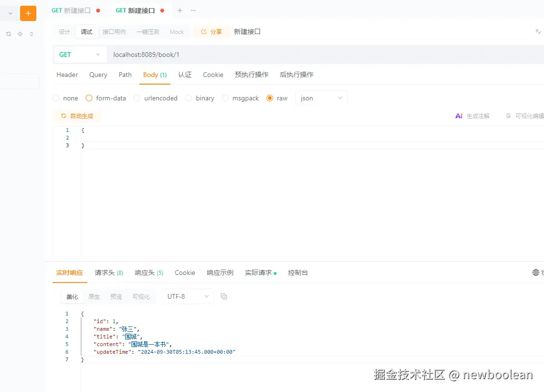Image resolution: width=544 pixels, height=392 pixels.
Task: Open the 调试 tab
Action: pos(87,32)
